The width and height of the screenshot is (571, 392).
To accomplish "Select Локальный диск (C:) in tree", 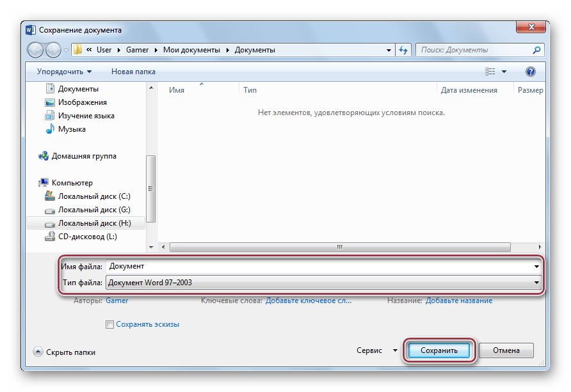I will click(93, 196).
